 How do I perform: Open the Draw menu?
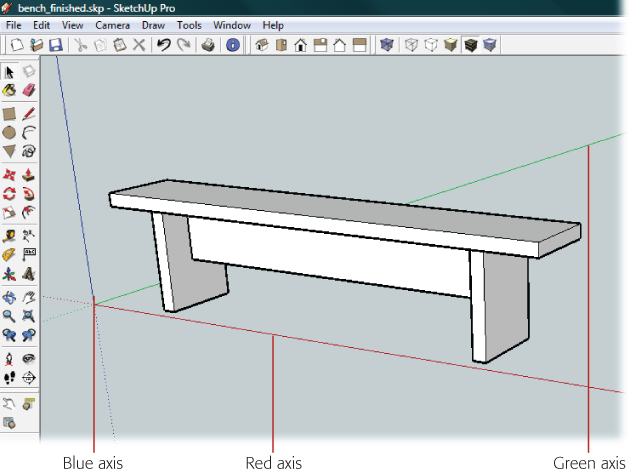tap(153, 24)
